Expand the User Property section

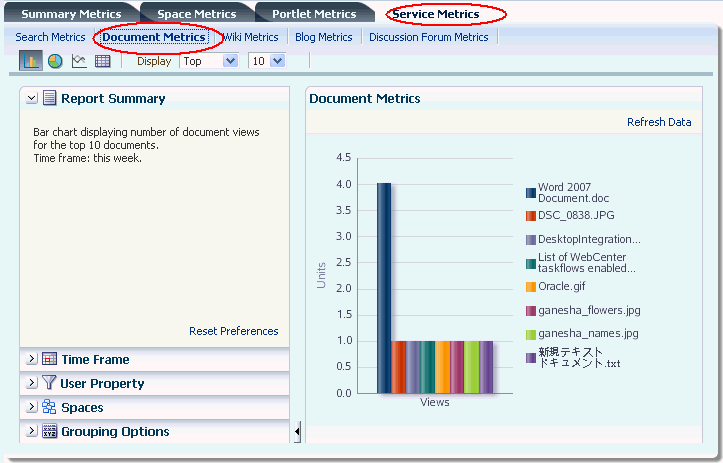coord(31,383)
